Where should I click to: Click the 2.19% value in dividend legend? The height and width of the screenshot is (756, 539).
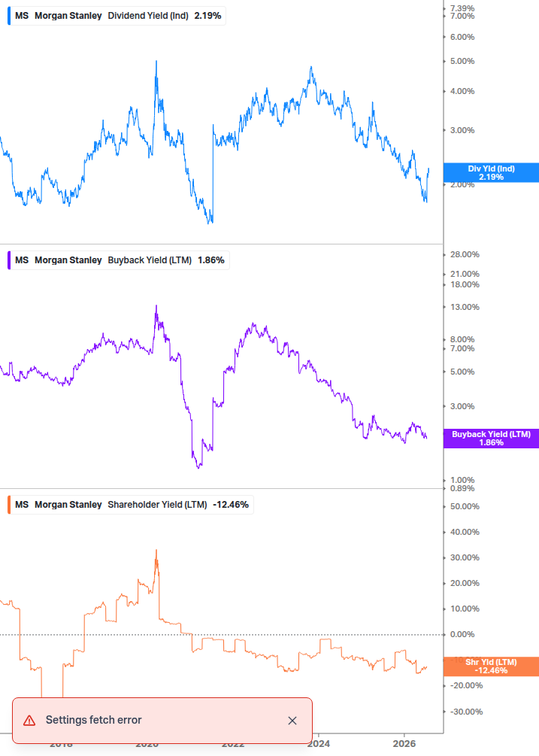coord(207,16)
